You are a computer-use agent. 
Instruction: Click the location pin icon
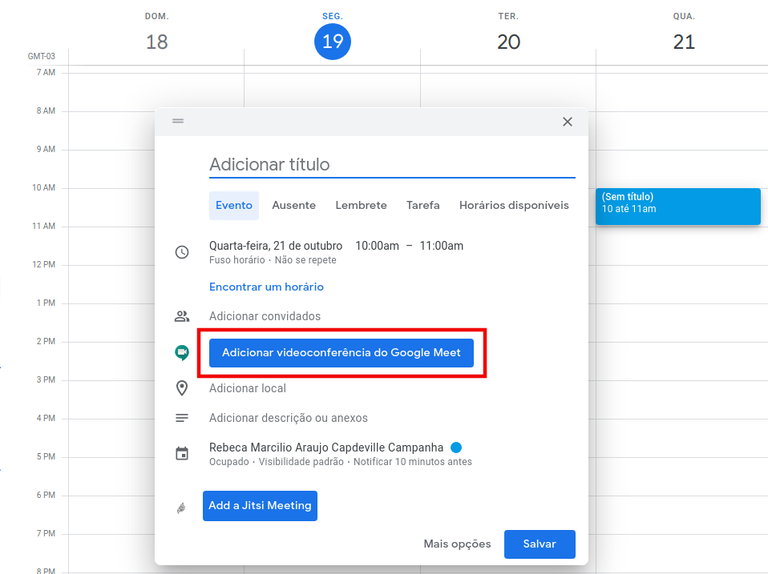click(x=182, y=388)
